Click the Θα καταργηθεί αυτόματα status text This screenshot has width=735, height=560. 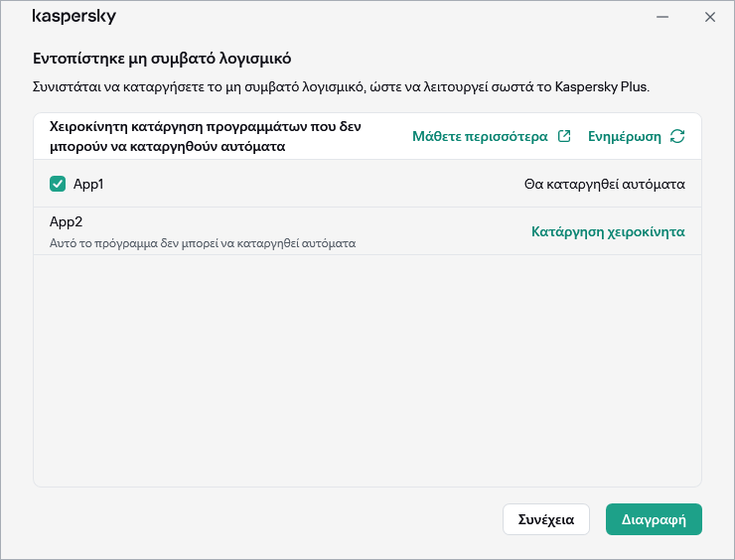(604, 184)
